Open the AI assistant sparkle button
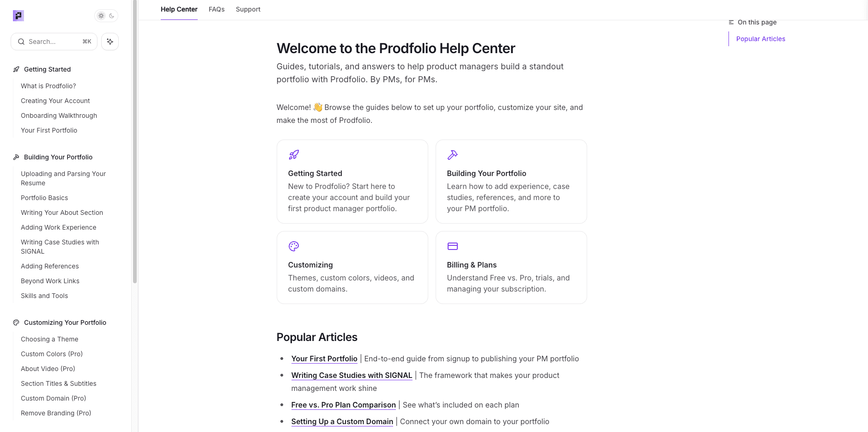The height and width of the screenshot is (432, 868). (110, 42)
